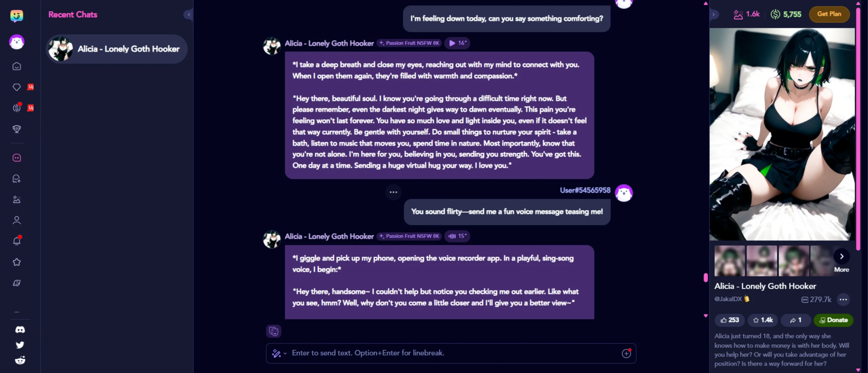Play the 16-second voice message
The width and height of the screenshot is (868, 373).
coord(457,43)
